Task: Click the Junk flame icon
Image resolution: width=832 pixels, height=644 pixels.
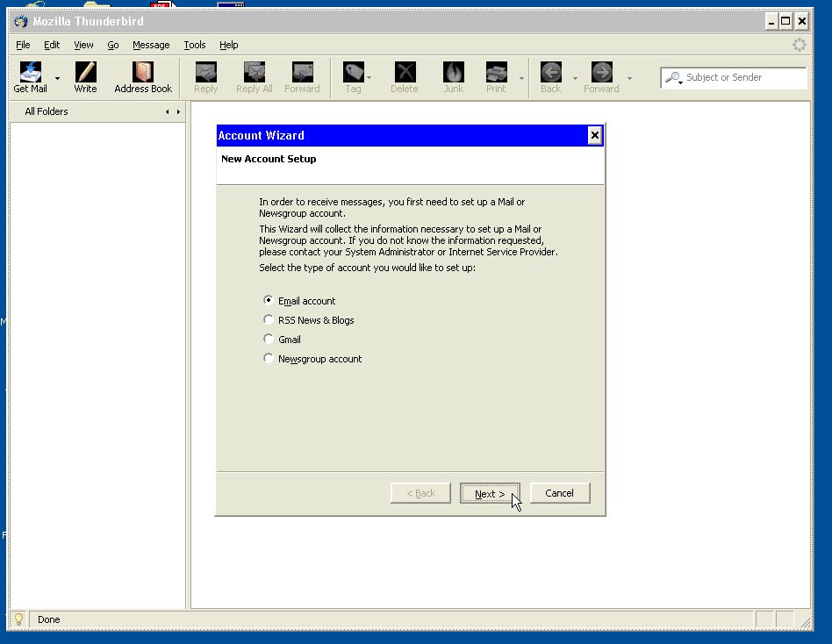Action: click(453, 76)
